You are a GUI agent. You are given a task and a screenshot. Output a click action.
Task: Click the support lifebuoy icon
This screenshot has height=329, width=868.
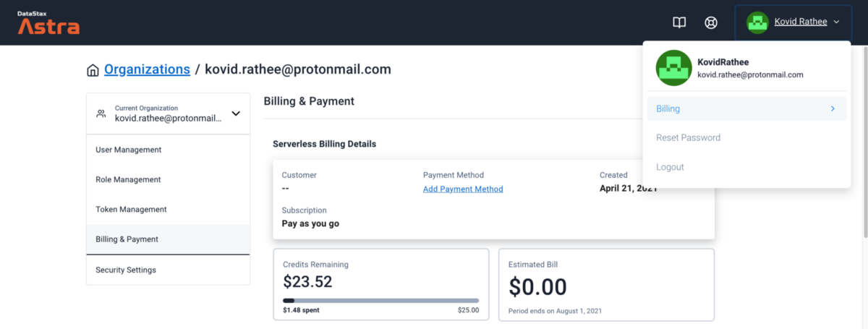click(x=711, y=22)
